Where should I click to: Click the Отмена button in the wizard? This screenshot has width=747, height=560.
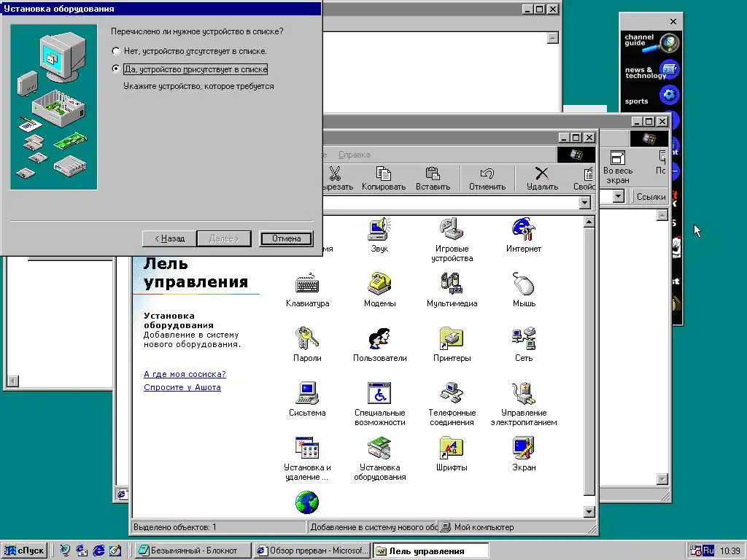click(286, 238)
